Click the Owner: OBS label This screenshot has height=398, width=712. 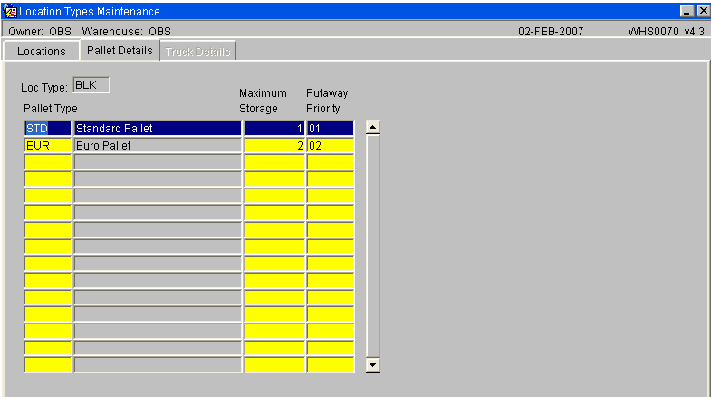tap(40, 31)
